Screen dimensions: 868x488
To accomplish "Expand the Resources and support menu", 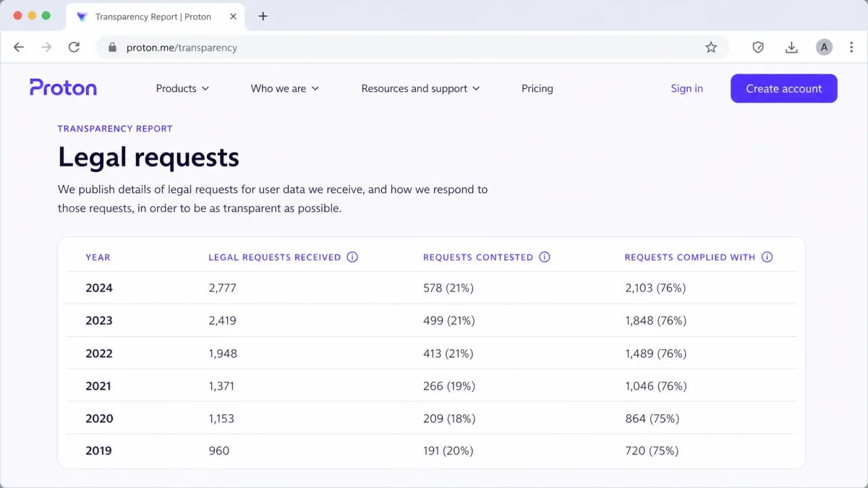I will pos(420,88).
